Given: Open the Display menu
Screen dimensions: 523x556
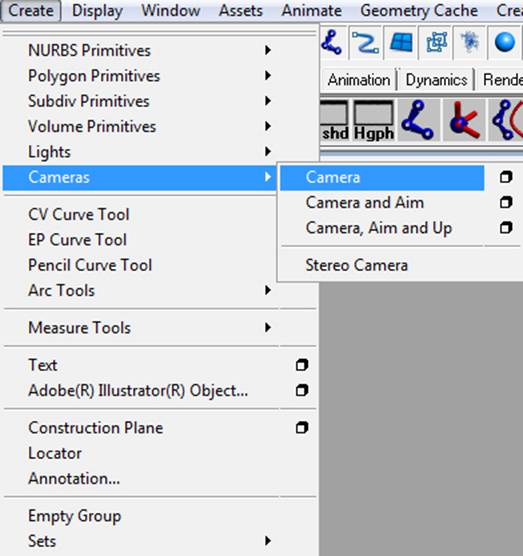Looking at the screenshot, I should (x=97, y=10).
